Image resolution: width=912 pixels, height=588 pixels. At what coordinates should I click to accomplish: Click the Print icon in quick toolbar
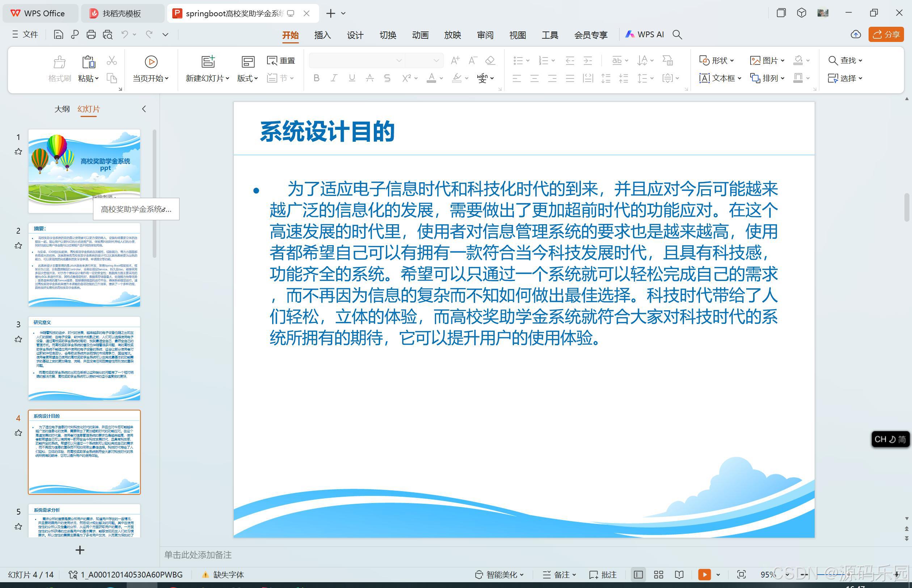pyautogui.click(x=91, y=35)
